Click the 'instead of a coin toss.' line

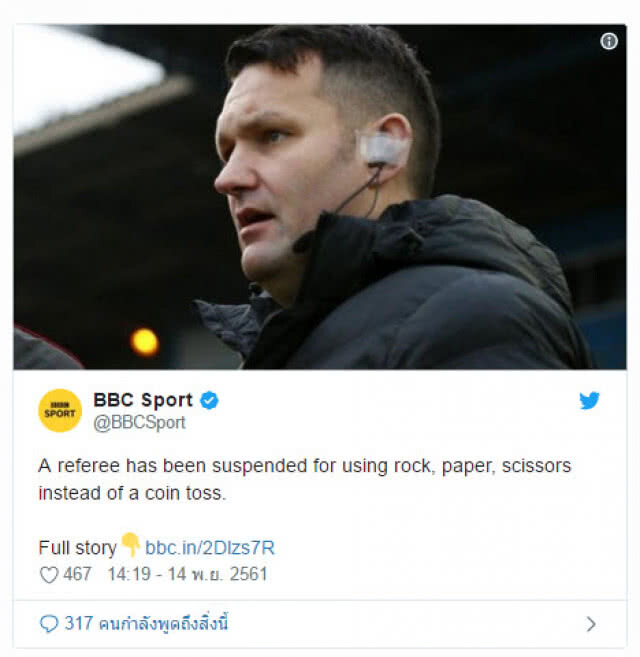click(132, 493)
